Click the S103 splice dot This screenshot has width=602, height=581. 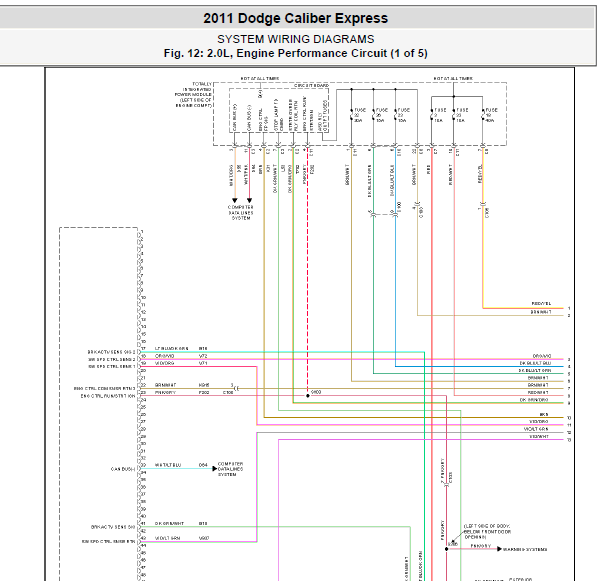pos(308,396)
